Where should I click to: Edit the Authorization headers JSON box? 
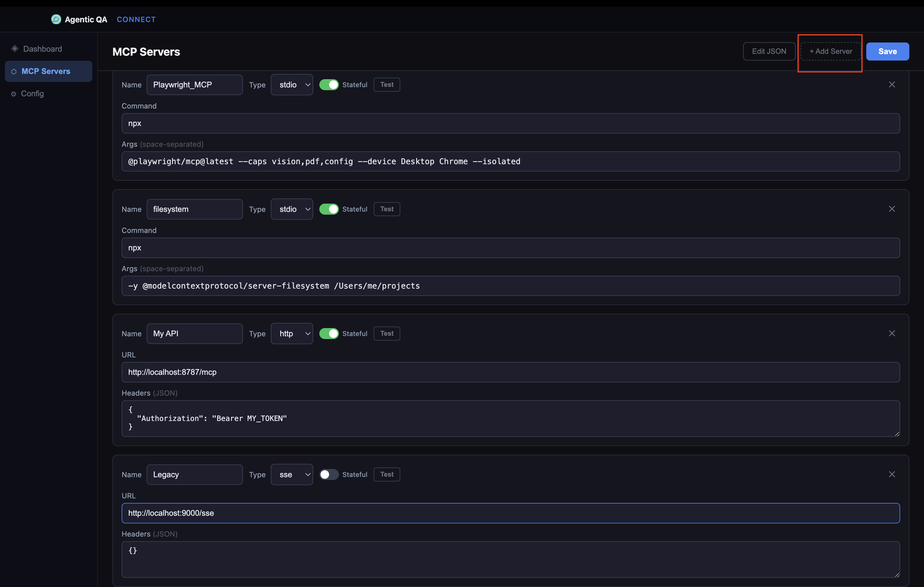510,418
